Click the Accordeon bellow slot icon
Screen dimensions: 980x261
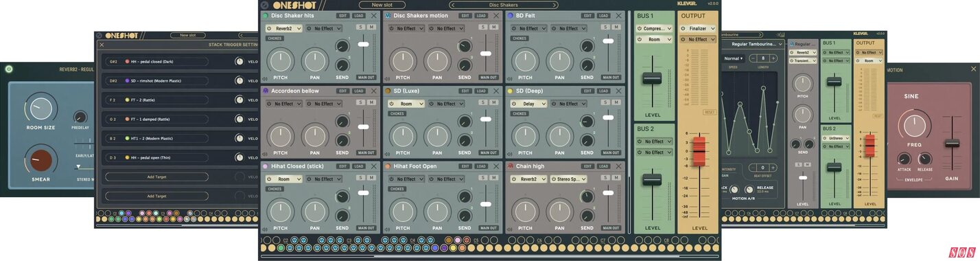[x=266, y=91]
